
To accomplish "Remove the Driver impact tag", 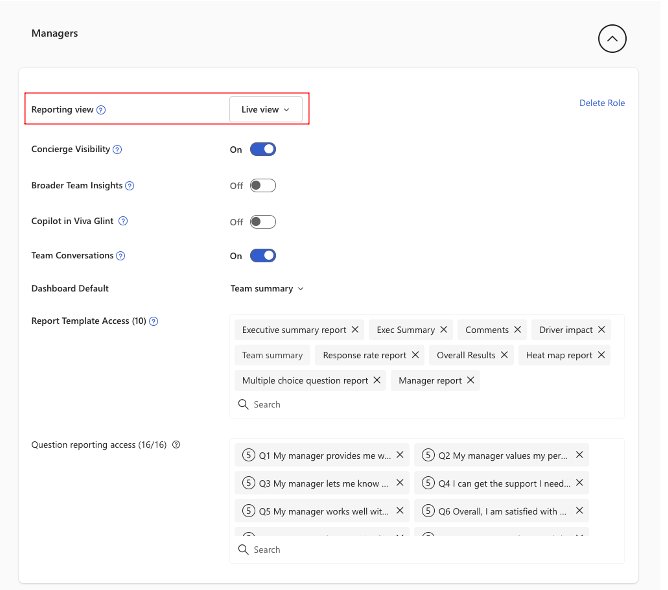I will [601, 329].
